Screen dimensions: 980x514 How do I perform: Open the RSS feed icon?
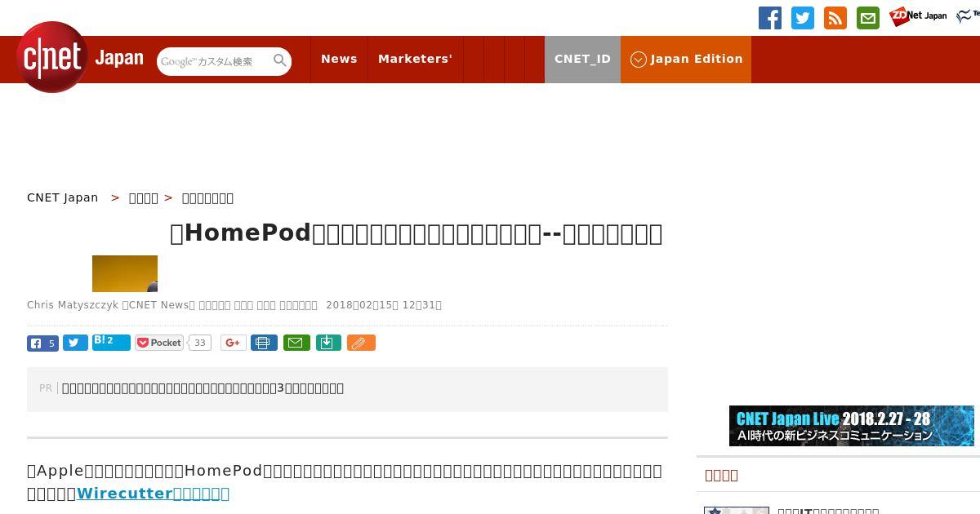(x=835, y=18)
